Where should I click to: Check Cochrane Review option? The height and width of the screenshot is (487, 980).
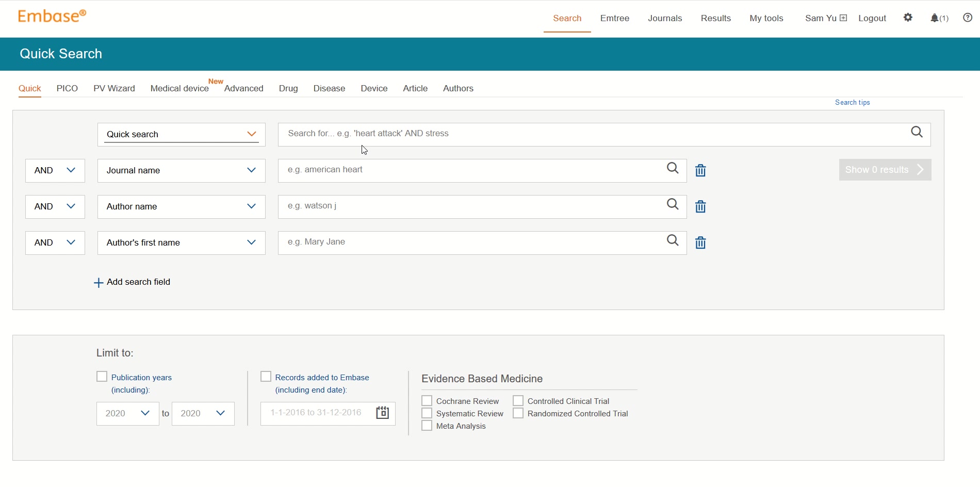pos(427,401)
